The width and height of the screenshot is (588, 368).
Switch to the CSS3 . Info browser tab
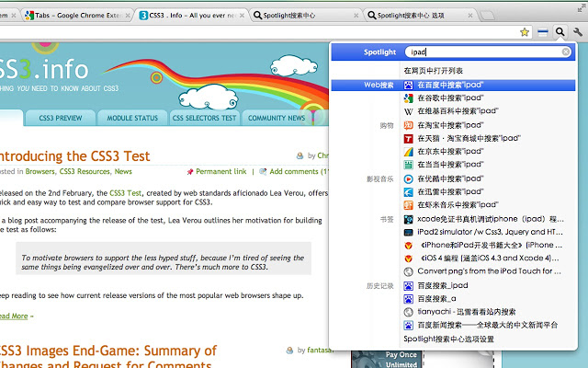(192, 16)
